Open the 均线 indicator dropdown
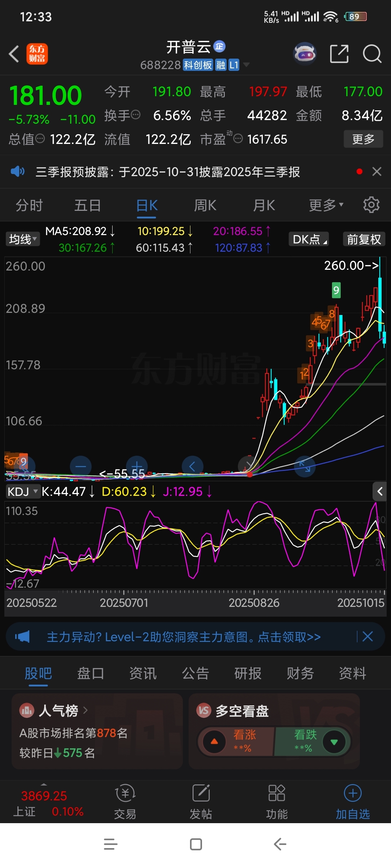 point(23,239)
